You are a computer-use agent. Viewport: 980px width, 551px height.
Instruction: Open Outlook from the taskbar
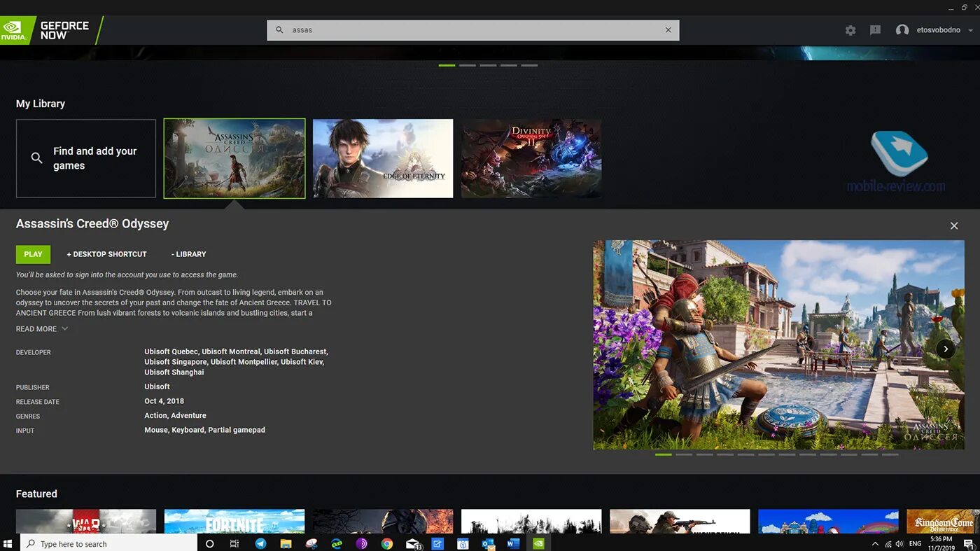[488, 543]
